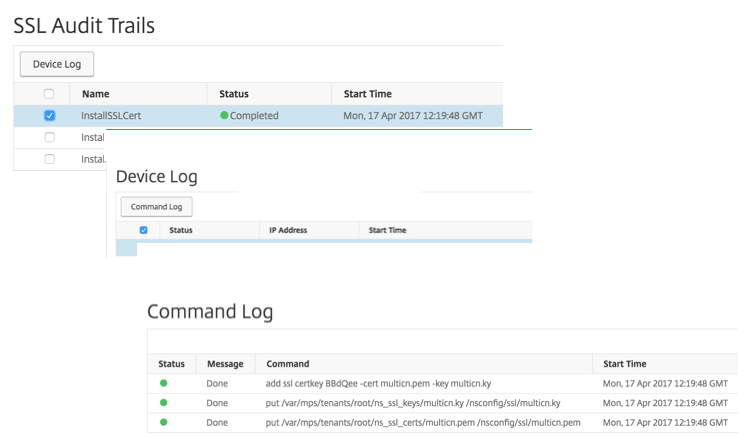The height and width of the screenshot is (437, 754).
Task: Click Done message in the multicn.pem row
Action: tap(217, 423)
